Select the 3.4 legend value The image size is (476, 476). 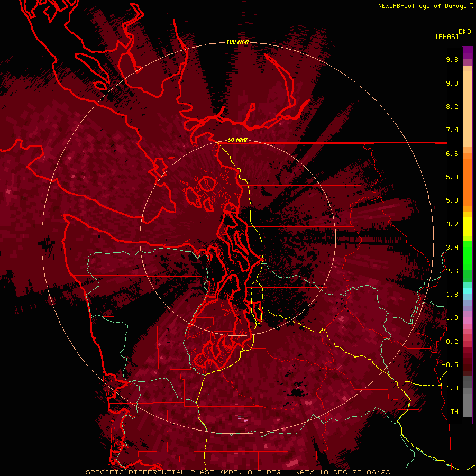(452, 248)
